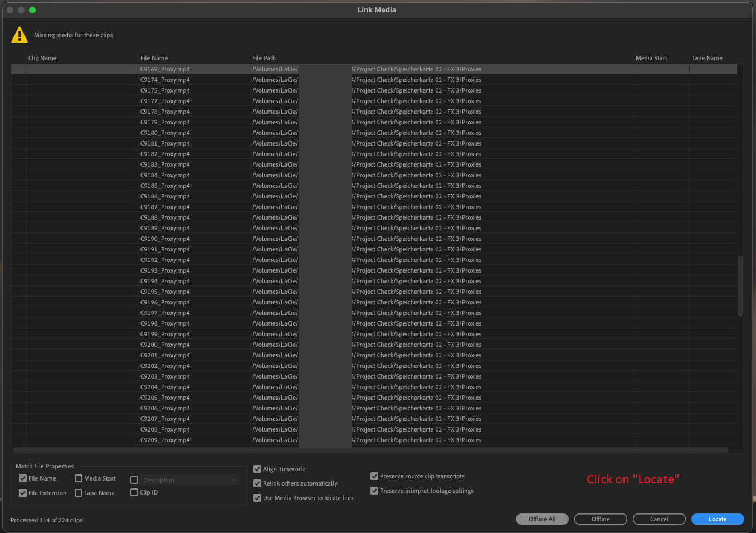
Task: Select clip C9187_Proxy.mp4
Action: (374, 207)
